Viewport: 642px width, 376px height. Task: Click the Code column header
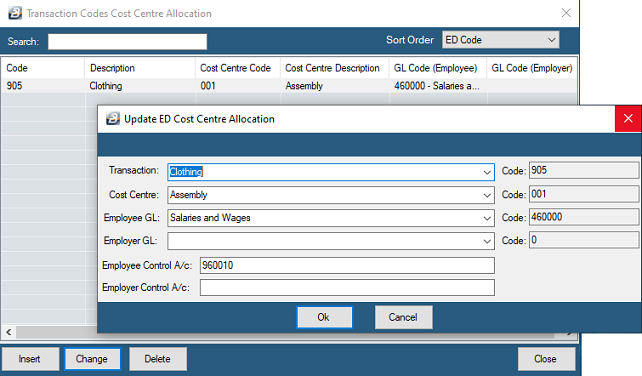[43, 68]
